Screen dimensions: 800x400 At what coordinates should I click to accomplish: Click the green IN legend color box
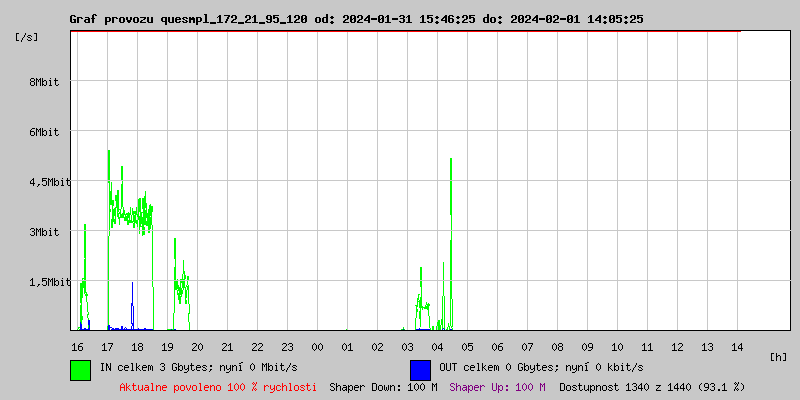tap(80, 369)
